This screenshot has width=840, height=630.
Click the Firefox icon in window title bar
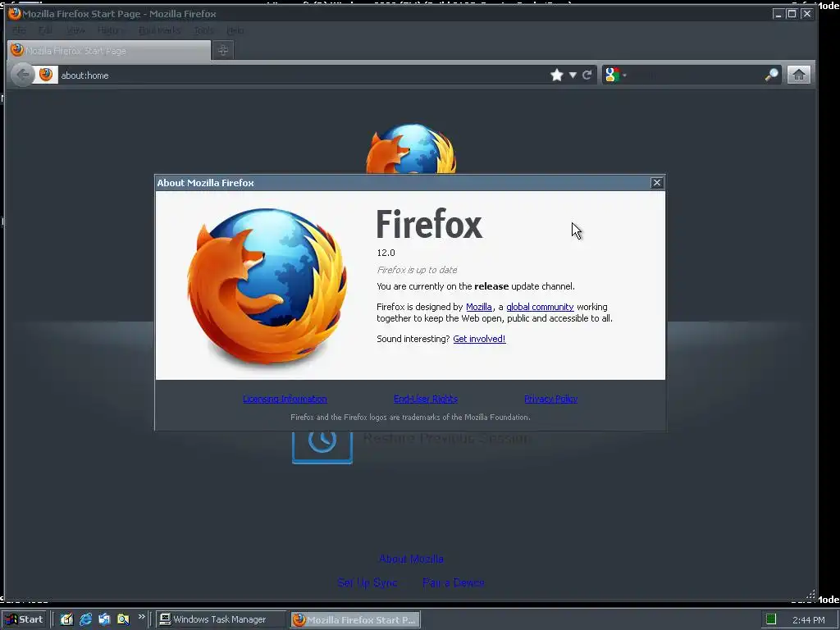tap(15, 13)
